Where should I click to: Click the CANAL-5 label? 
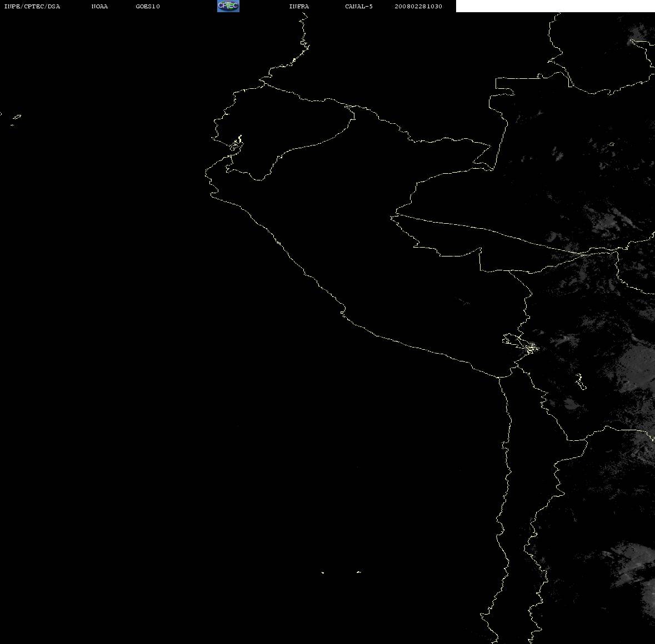(x=359, y=6)
